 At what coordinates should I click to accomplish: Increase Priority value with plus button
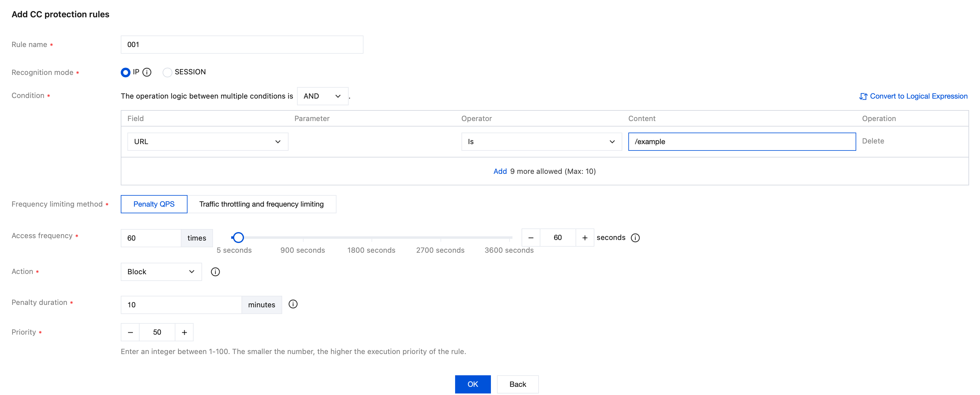(x=184, y=332)
